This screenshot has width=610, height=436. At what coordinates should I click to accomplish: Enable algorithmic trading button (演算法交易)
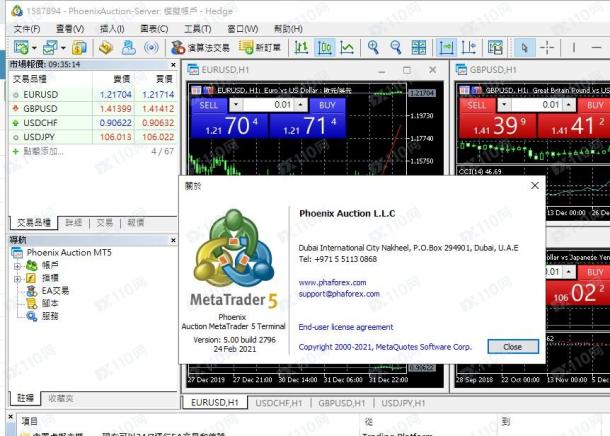pyautogui.click(x=200, y=47)
